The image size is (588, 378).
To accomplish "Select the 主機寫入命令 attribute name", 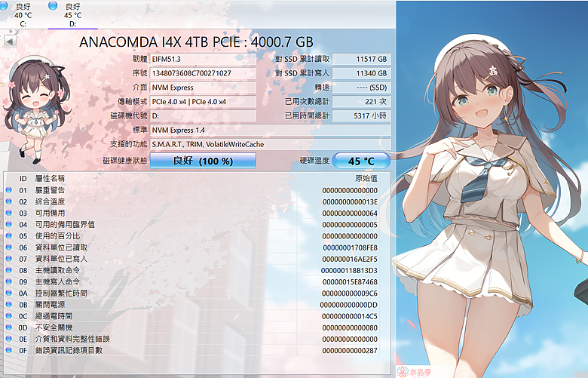I will (57, 281).
